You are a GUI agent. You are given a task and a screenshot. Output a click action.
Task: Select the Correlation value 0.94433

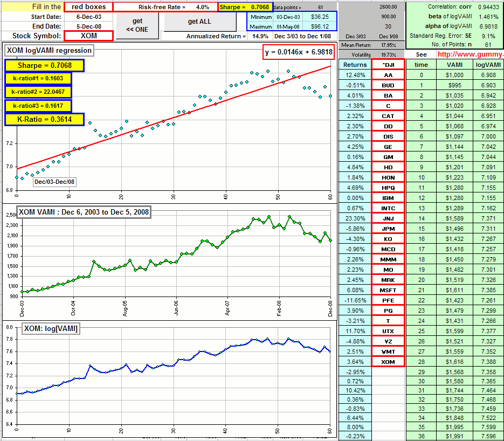[488, 7]
